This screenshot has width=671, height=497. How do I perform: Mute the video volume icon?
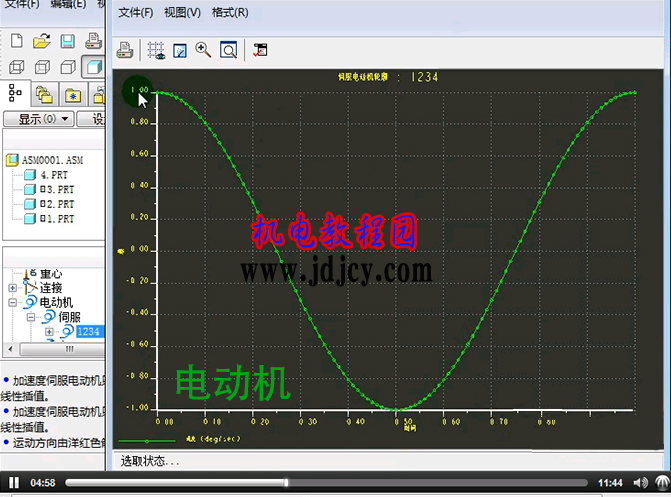[x=640, y=483]
